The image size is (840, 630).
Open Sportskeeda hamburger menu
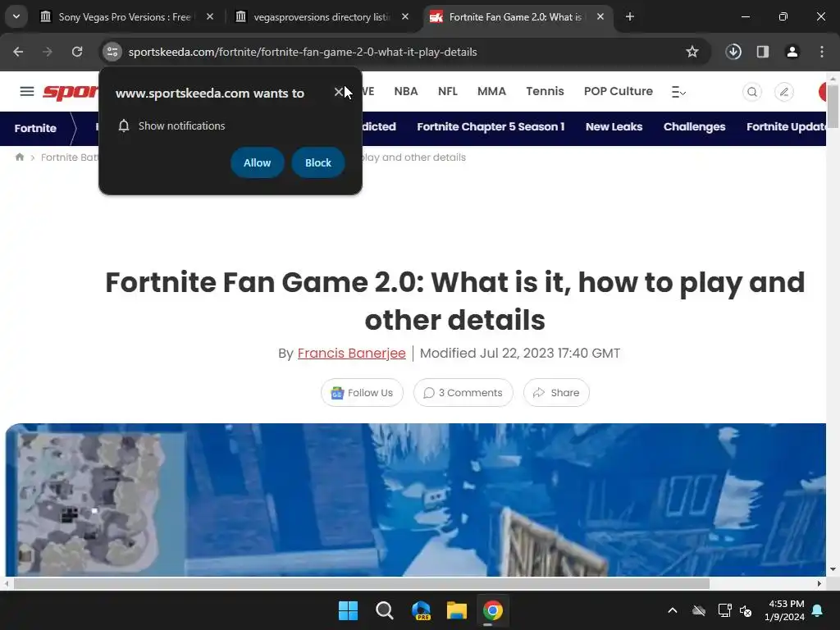27,92
